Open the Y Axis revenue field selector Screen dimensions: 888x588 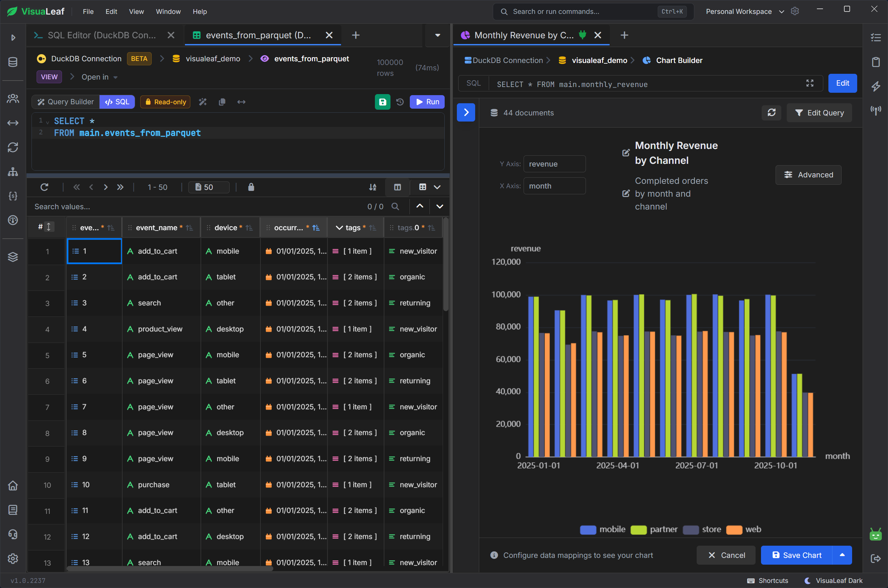coord(554,164)
